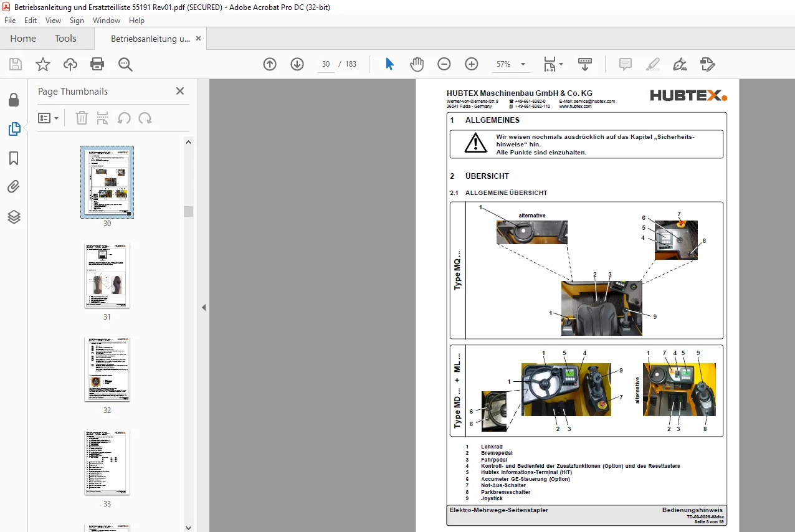The height and width of the screenshot is (532, 795).
Task: Open the Bookmarks panel icon
Action: (x=14, y=158)
